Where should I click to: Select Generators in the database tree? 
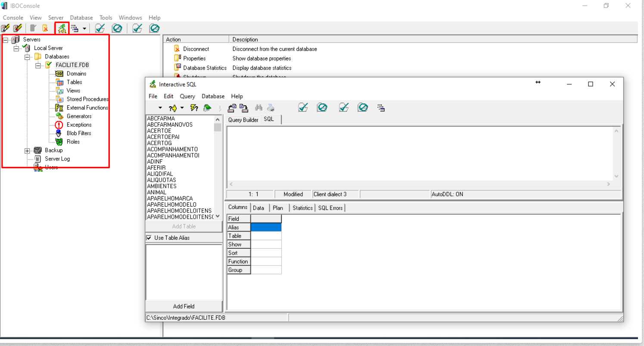coord(79,116)
